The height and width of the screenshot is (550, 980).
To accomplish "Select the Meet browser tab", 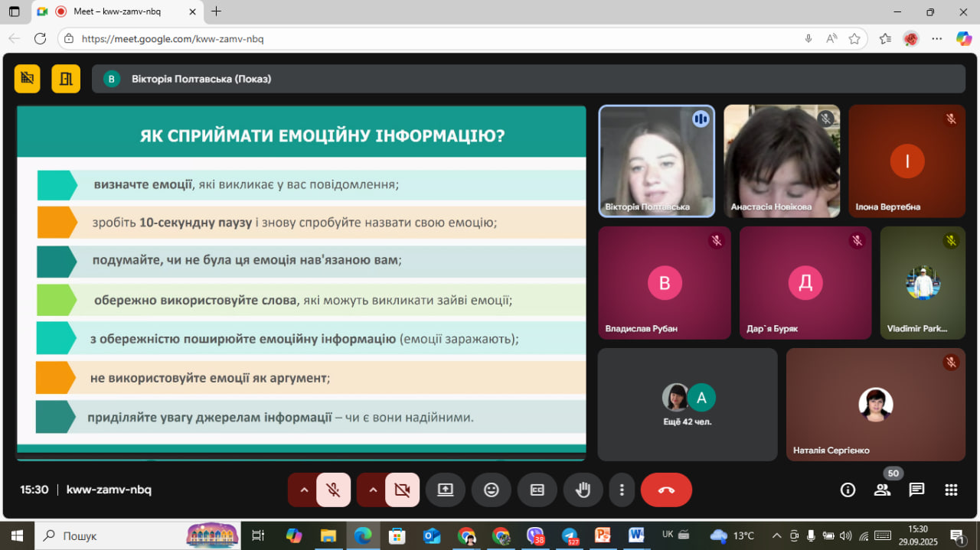I will tap(115, 11).
